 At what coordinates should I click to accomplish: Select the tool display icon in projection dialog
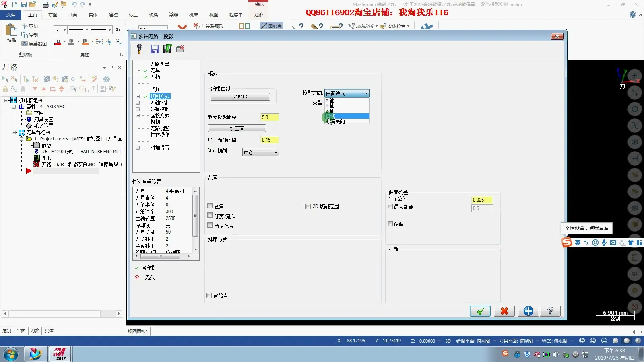139,49
